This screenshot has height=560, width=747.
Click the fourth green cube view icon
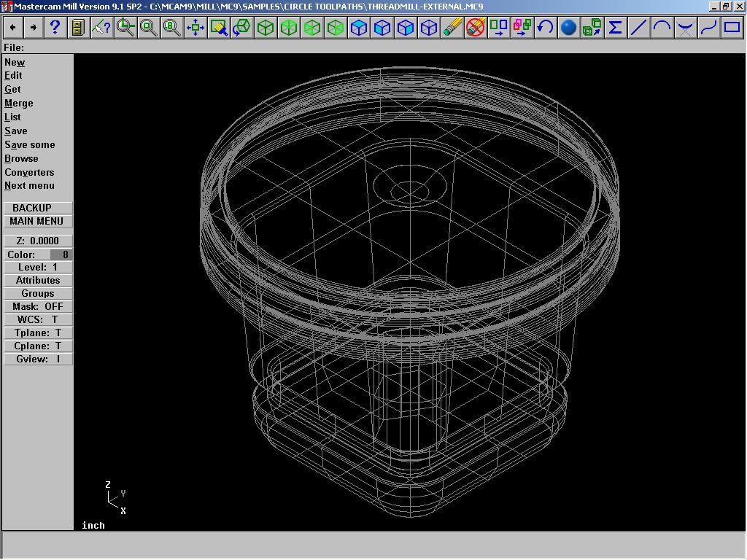pos(336,28)
